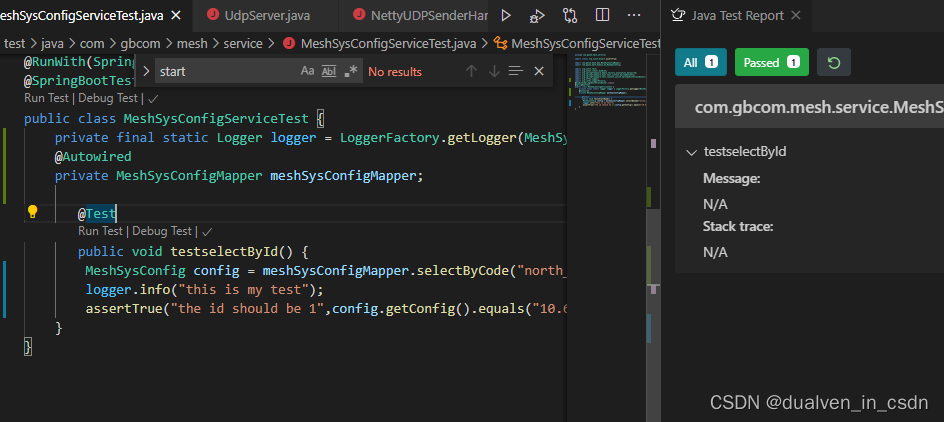The image size is (944, 422).
Task: Expand the replace field in find widget
Action: [146, 71]
